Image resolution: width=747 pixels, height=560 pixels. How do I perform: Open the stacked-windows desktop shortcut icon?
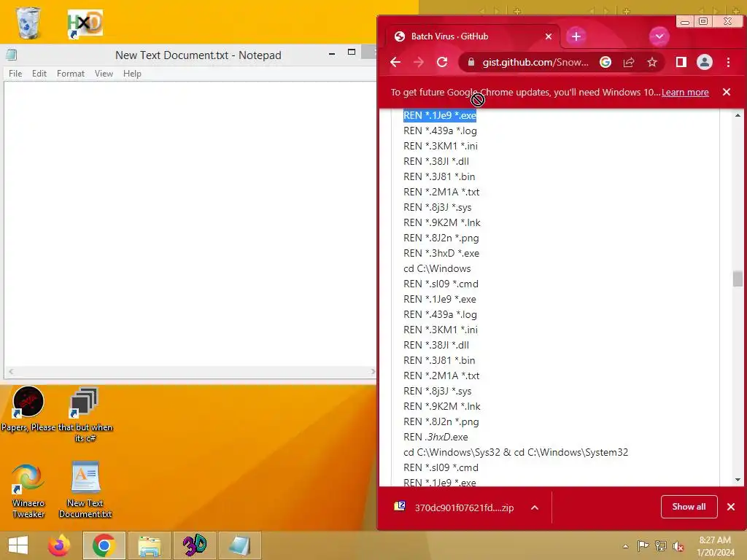pyautogui.click(x=84, y=402)
